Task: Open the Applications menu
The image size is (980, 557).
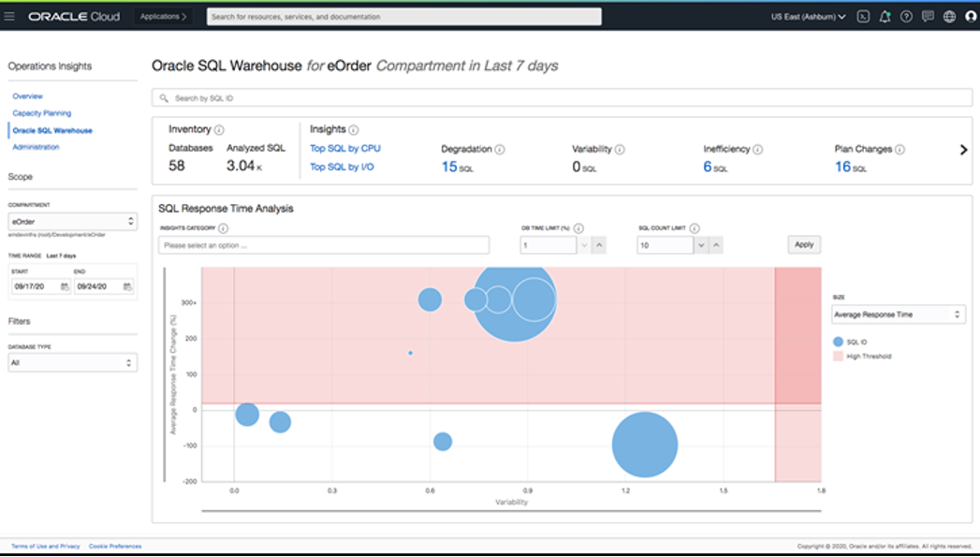Action: [164, 15]
